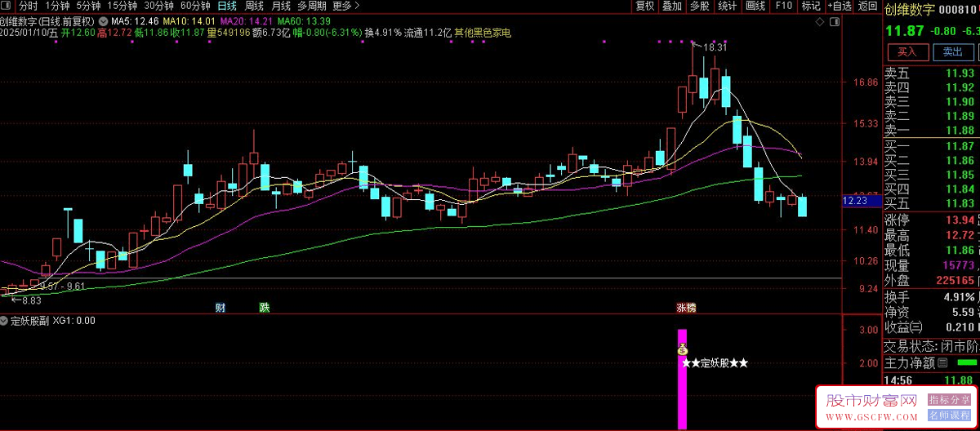Click the 主力净额 list icon
The width and height of the screenshot is (980, 431).
point(942,362)
